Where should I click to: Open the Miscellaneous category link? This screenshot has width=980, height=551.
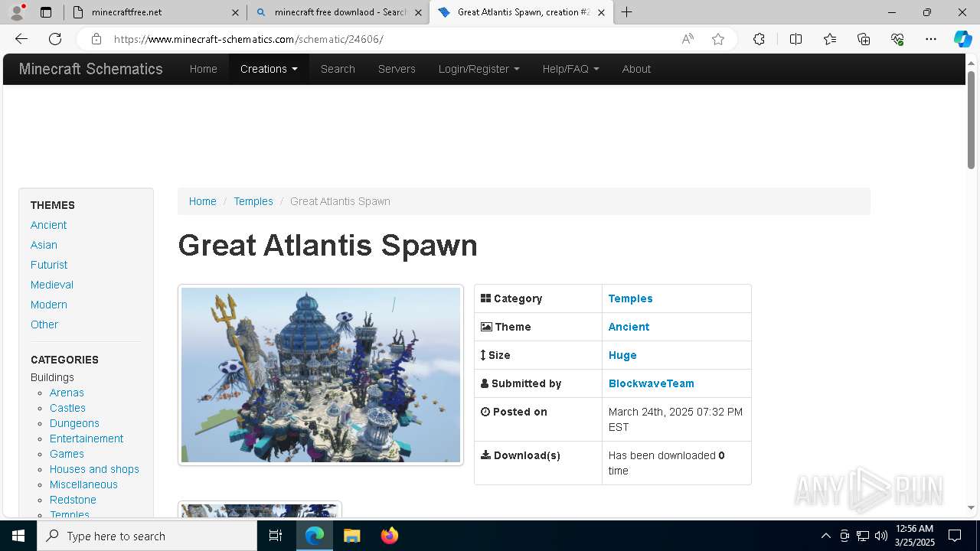coord(83,484)
